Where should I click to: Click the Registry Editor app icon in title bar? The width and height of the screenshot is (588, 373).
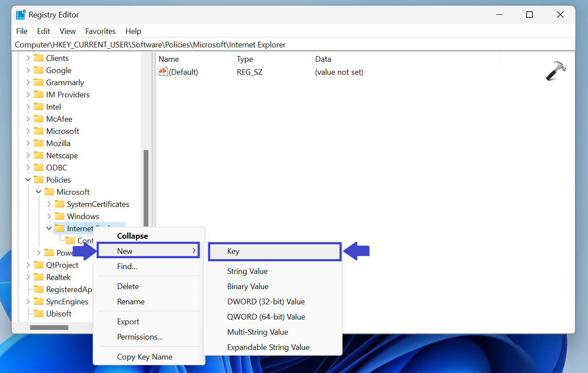click(20, 15)
